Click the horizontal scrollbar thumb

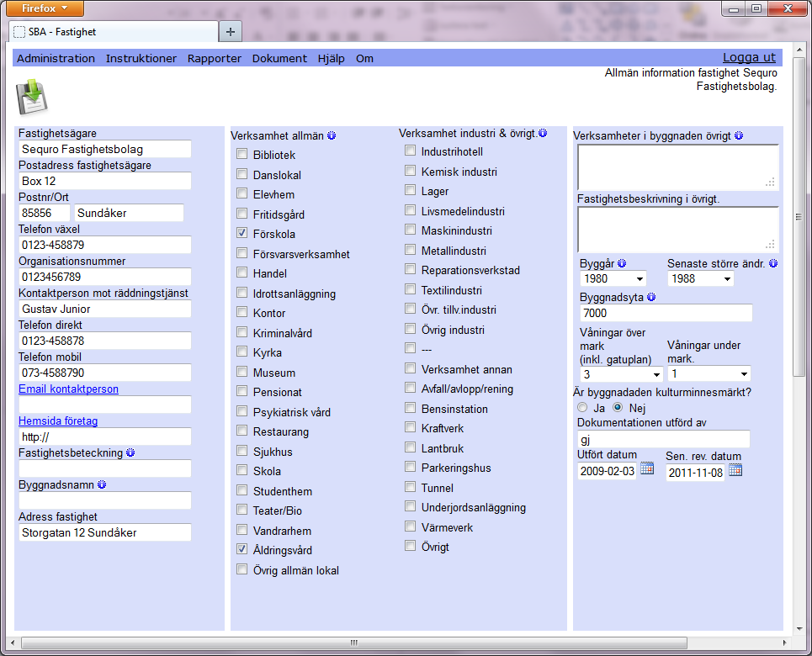point(354,643)
